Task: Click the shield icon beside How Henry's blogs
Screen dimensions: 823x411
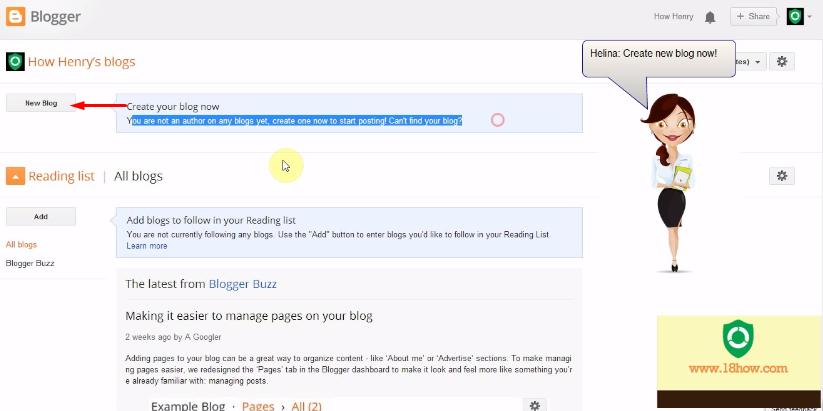Action: [15, 61]
